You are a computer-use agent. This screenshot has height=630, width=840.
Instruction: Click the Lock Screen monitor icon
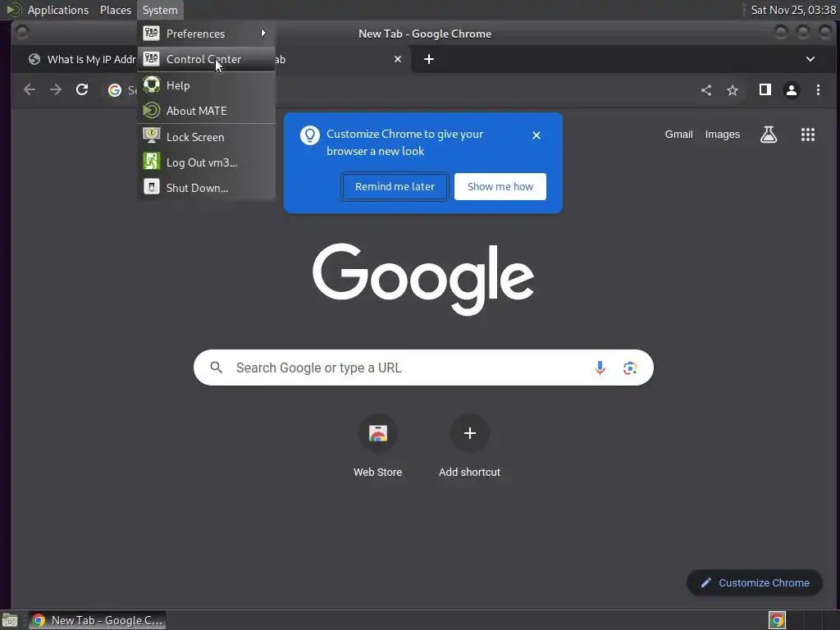[x=152, y=136]
